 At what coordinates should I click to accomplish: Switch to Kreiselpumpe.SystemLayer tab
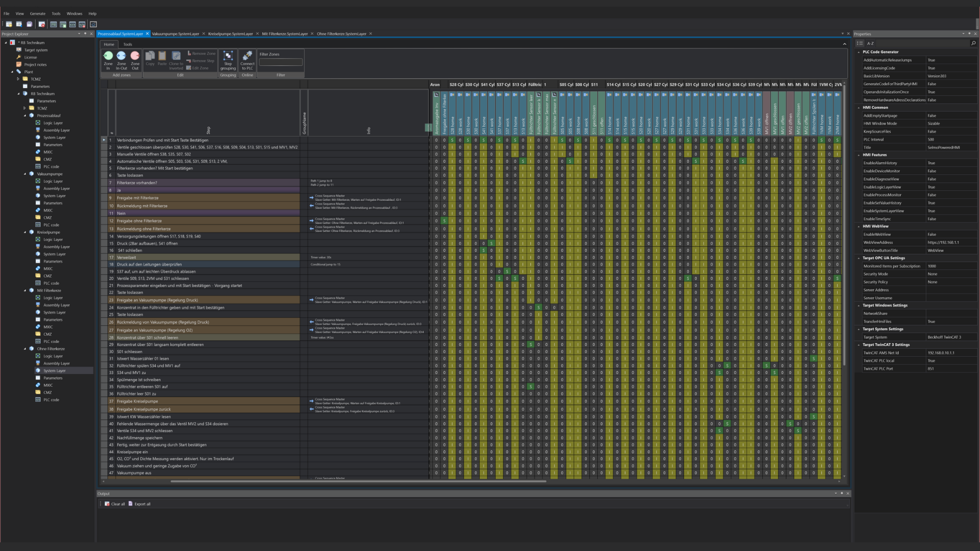[x=231, y=34]
